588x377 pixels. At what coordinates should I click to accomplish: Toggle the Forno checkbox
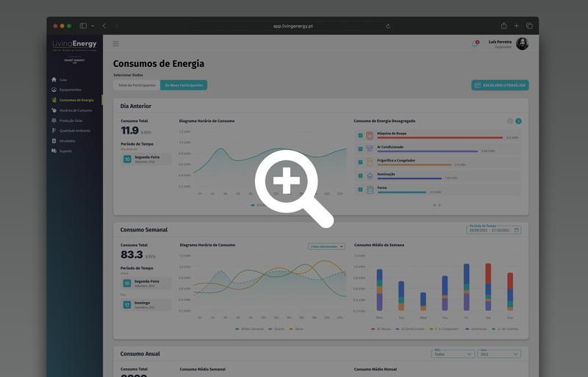[360, 190]
